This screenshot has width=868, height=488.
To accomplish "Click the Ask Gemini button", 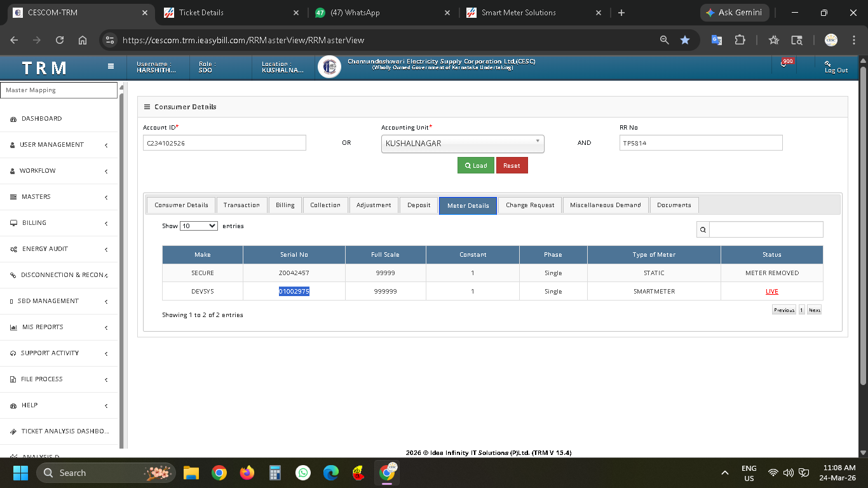I will (x=735, y=13).
